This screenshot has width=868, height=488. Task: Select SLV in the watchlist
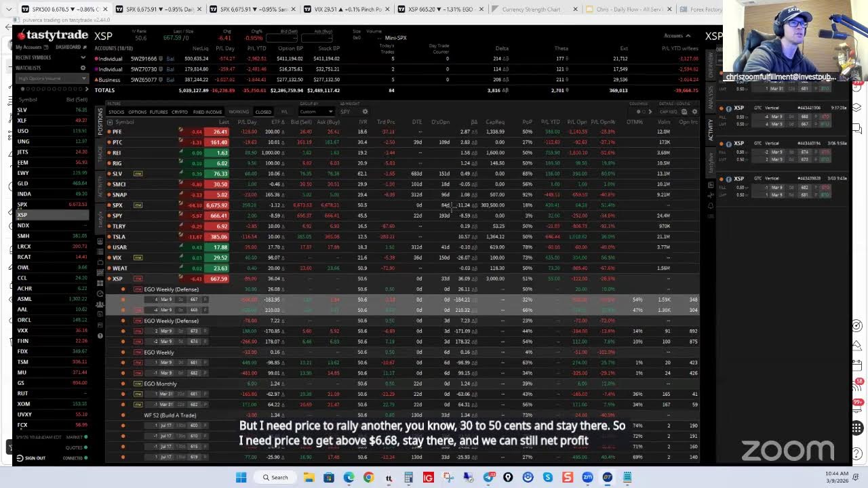[53, 110]
